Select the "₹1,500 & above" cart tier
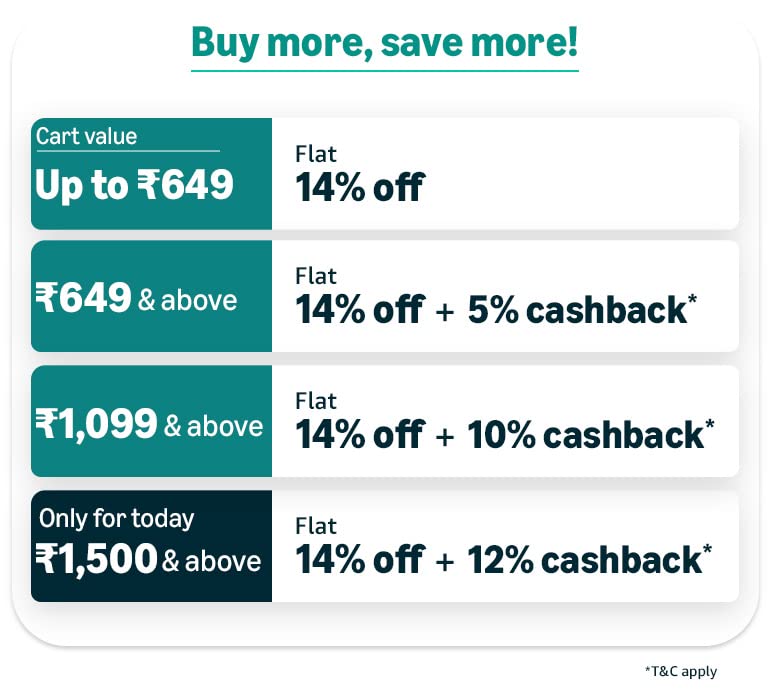The height and width of the screenshot is (693, 770). coord(148,560)
